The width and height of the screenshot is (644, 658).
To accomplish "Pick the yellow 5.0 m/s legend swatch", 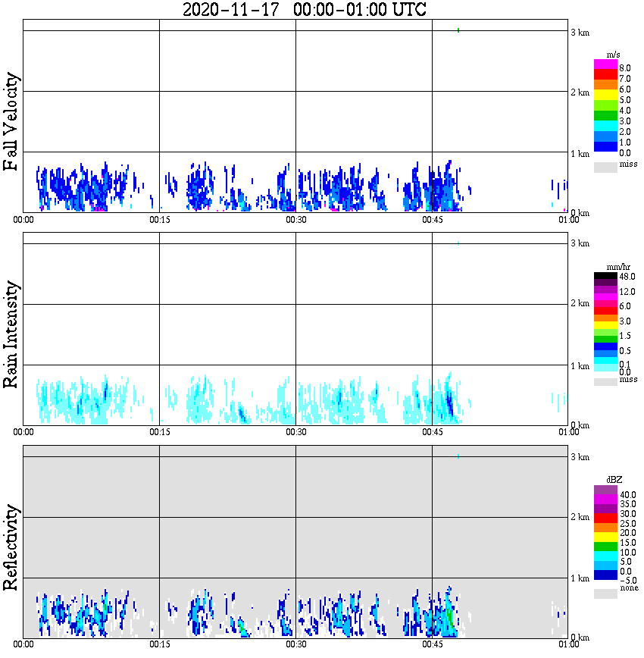I will point(605,95).
